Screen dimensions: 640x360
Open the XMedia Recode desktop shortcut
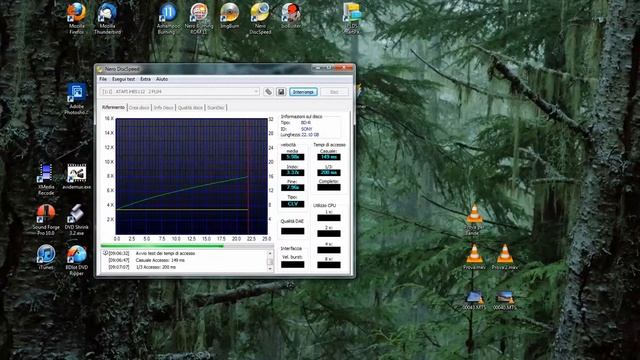[x=46, y=179]
